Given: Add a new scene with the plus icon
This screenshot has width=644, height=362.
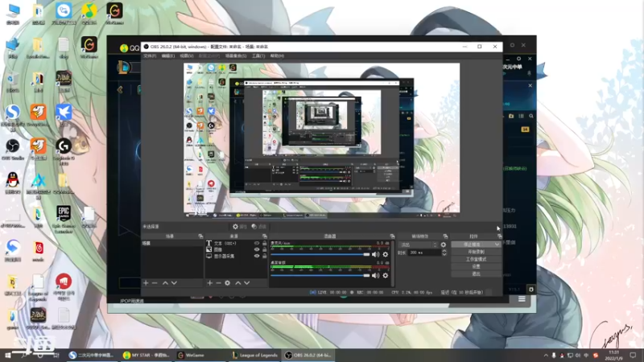Looking at the screenshot, I should point(146,283).
